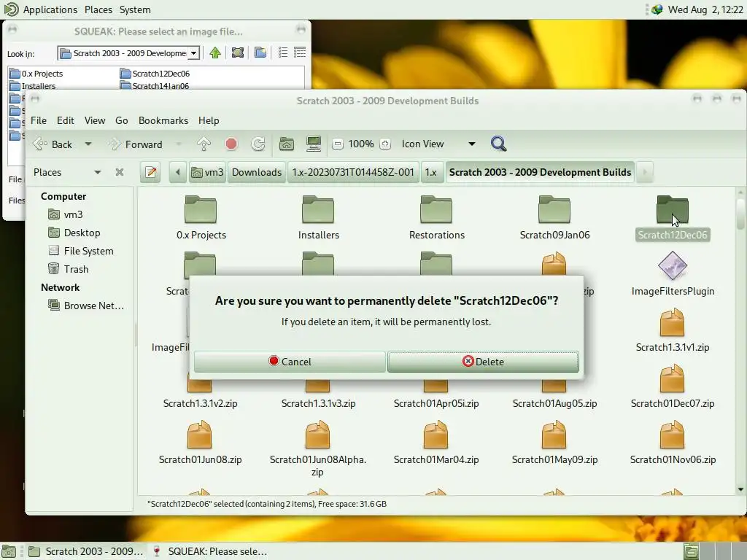Open the Help menu
The height and width of the screenshot is (560, 747).
(209, 120)
